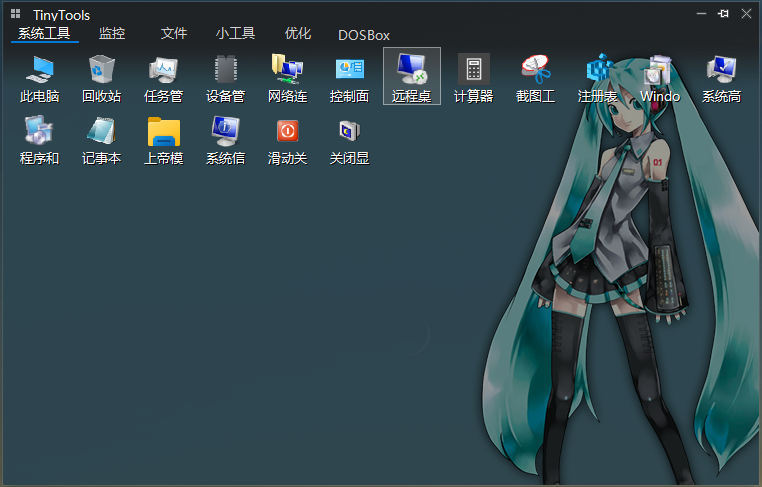
Task: Launch the 远程桌 remote desktop icon
Action: click(x=412, y=76)
